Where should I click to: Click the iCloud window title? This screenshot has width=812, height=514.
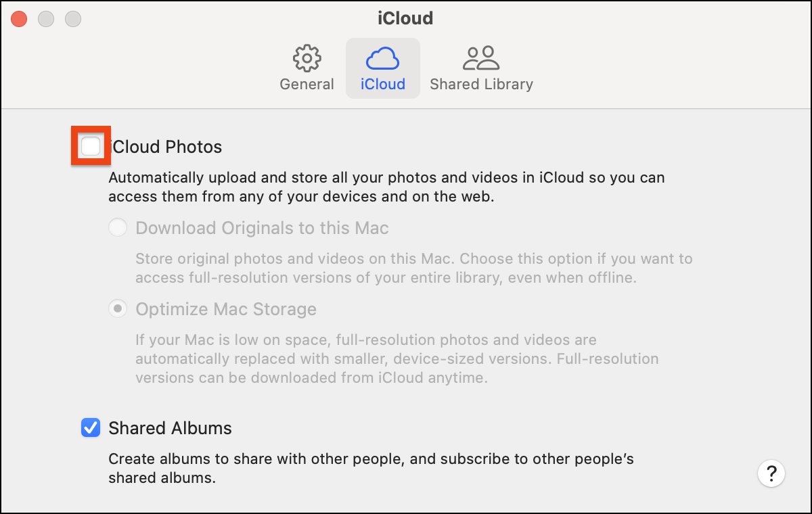405,18
